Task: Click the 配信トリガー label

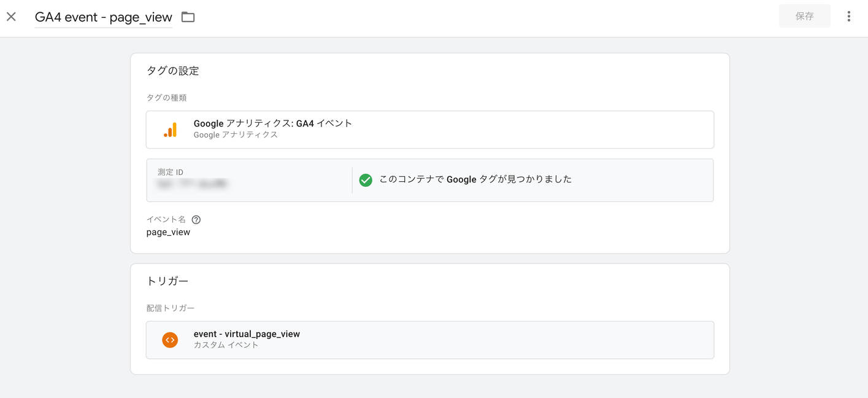Action: click(x=170, y=308)
